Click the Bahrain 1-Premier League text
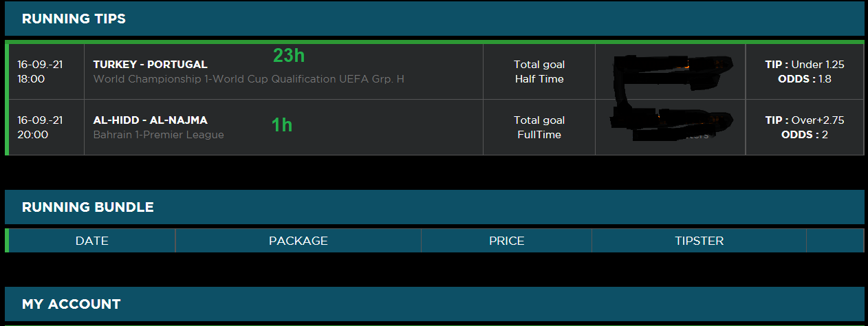The width and height of the screenshot is (868, 326). (x=158, y=135)
